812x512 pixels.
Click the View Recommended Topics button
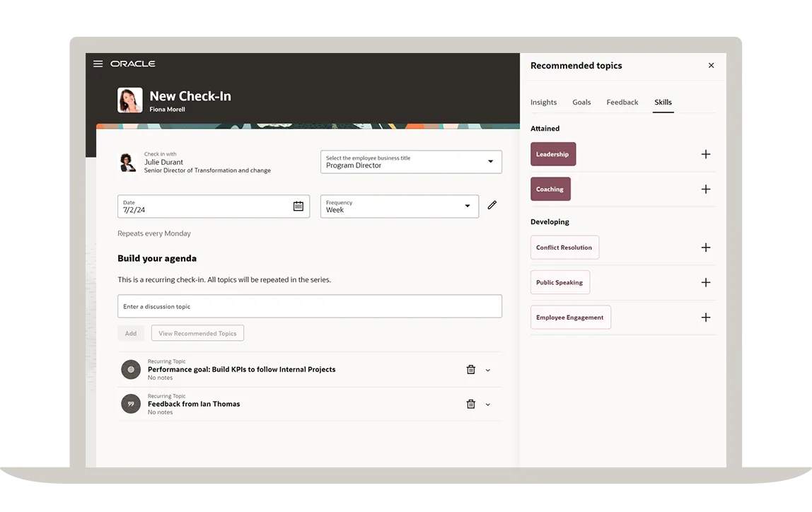[197, 333]
